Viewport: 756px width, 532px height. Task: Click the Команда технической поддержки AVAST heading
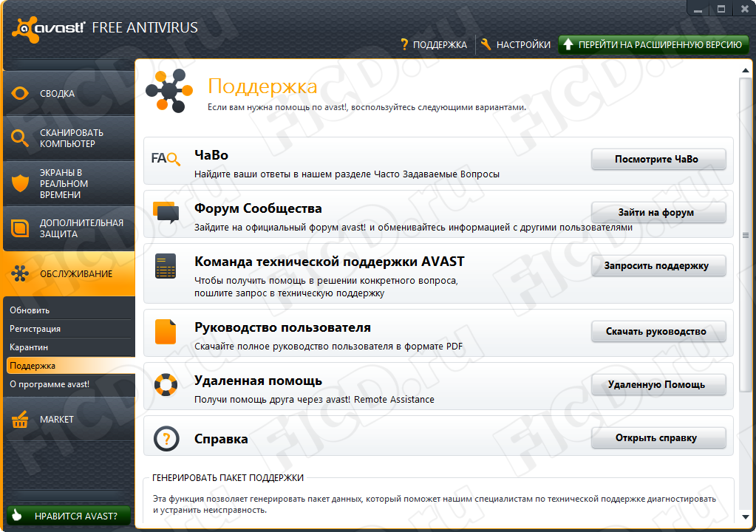point(330,261)
